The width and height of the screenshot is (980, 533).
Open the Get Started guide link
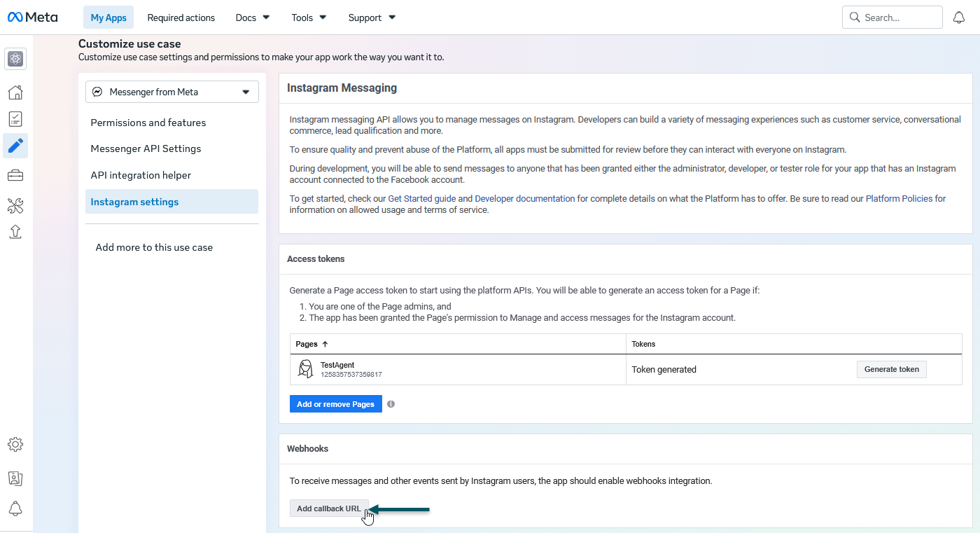click(422, 199)
